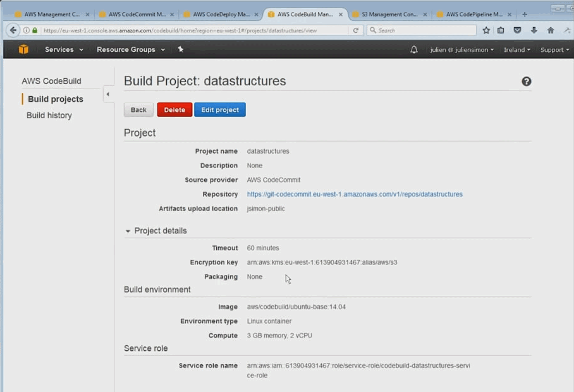Image resolution: width=574 pixels, height=392 pixels.
Task: Switch to the AWS CodeCommit tab
Action: coord(137,15)
